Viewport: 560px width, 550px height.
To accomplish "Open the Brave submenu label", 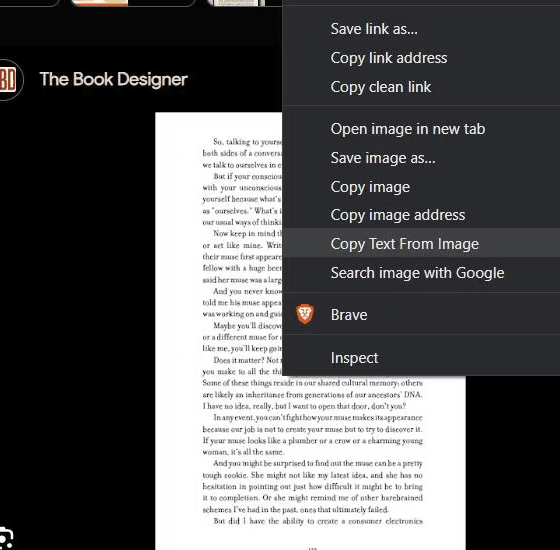I will 349,315.
